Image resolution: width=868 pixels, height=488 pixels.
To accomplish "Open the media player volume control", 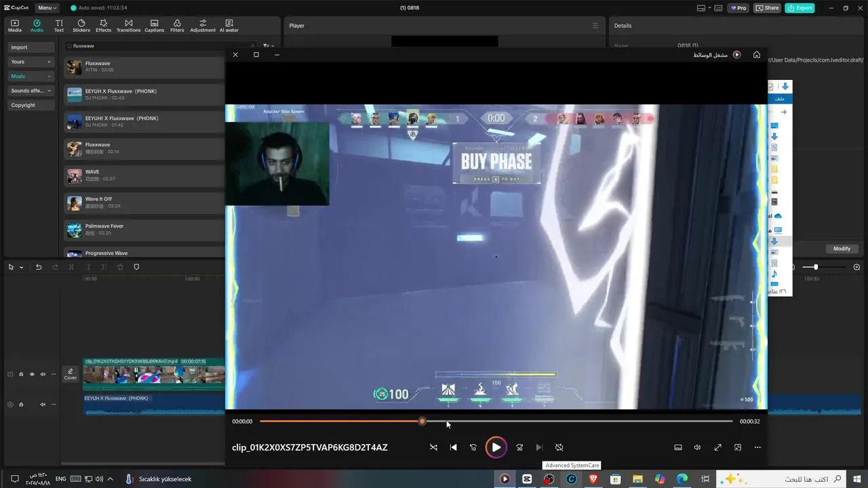I will [697, 447].
